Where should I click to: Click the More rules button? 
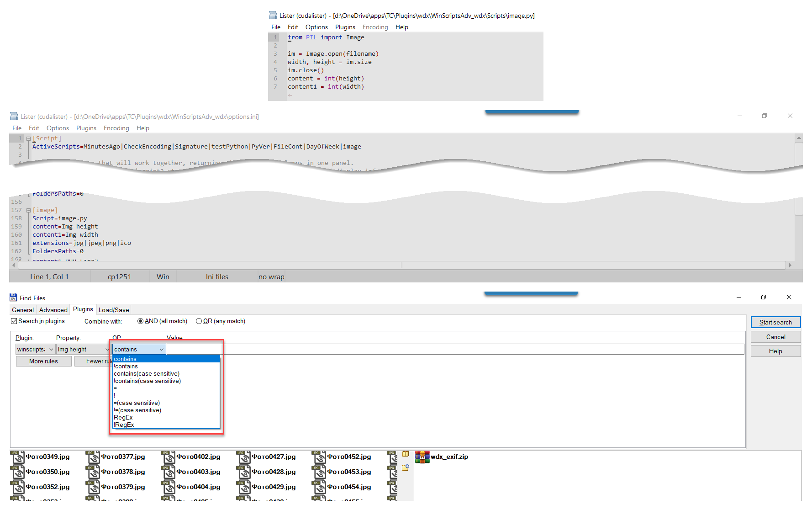point(44,361)
